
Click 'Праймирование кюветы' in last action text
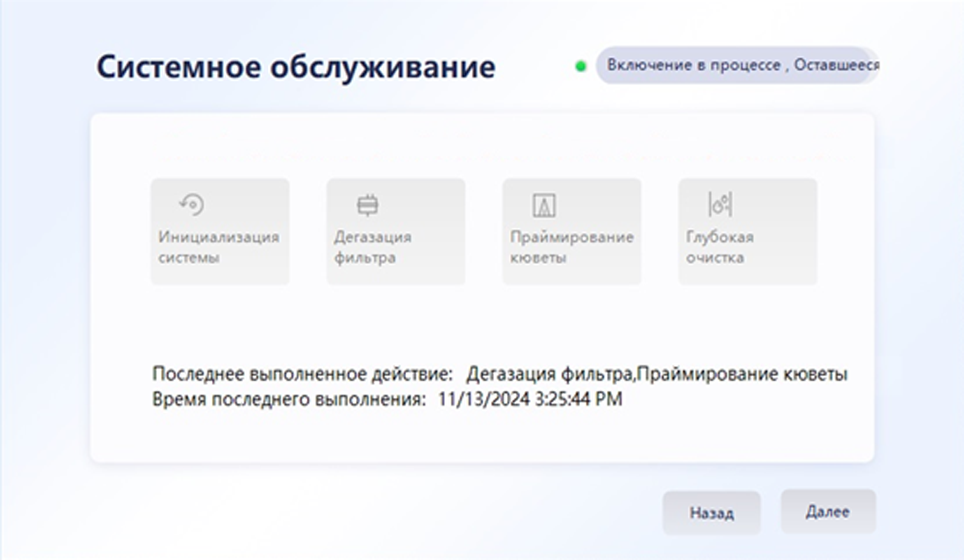pyautogui.click(x=742, y=374)
